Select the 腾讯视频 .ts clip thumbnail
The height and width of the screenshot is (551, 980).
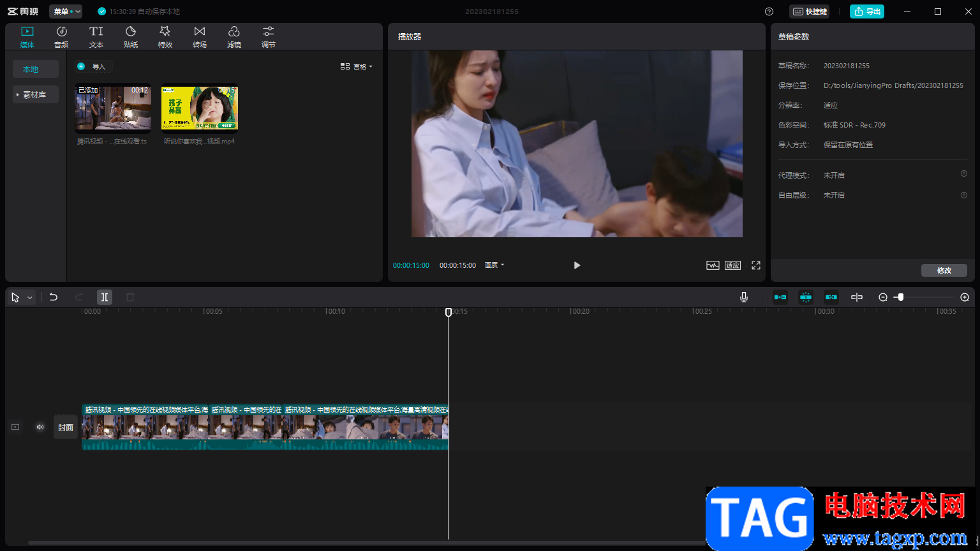click(x=114, y=108)
